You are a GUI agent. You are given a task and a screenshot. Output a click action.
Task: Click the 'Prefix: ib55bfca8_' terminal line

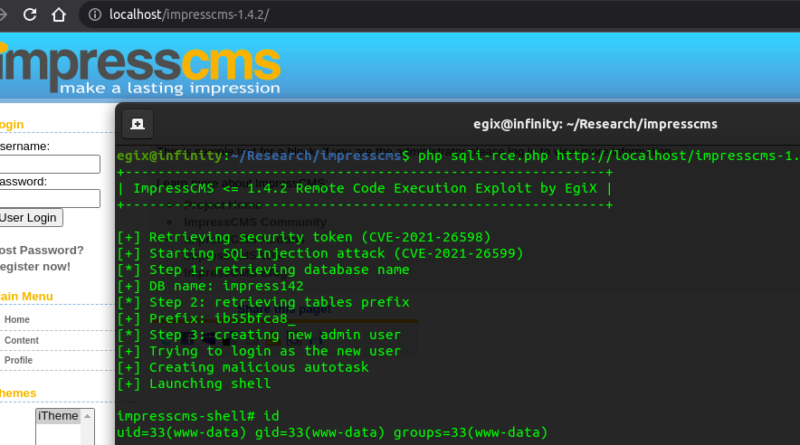(206, 318)
